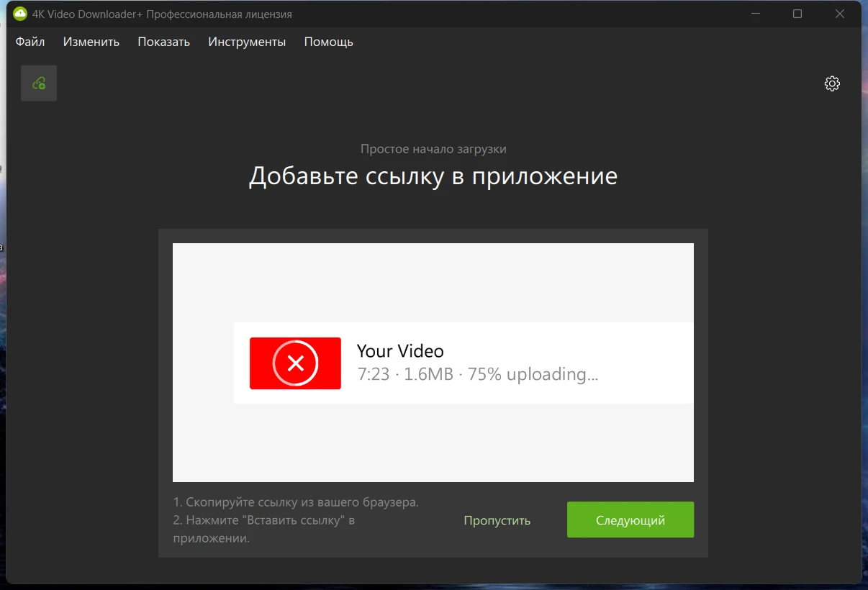Close the 4K Video Downloader+ window
The height and width of the screenshot is (590, 868).
(x=840, y=14)
